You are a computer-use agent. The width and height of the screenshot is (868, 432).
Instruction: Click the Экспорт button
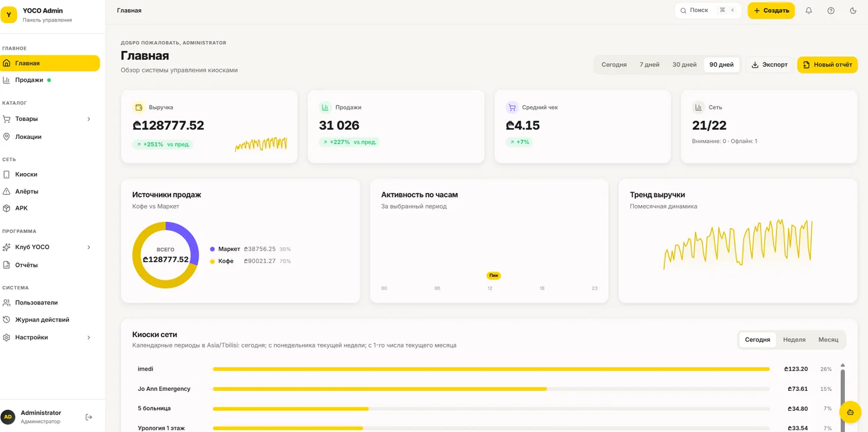(769, 65)
